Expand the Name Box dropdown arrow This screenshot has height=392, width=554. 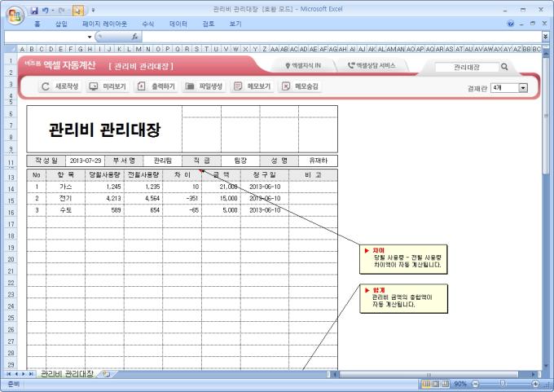click(90, 37)
